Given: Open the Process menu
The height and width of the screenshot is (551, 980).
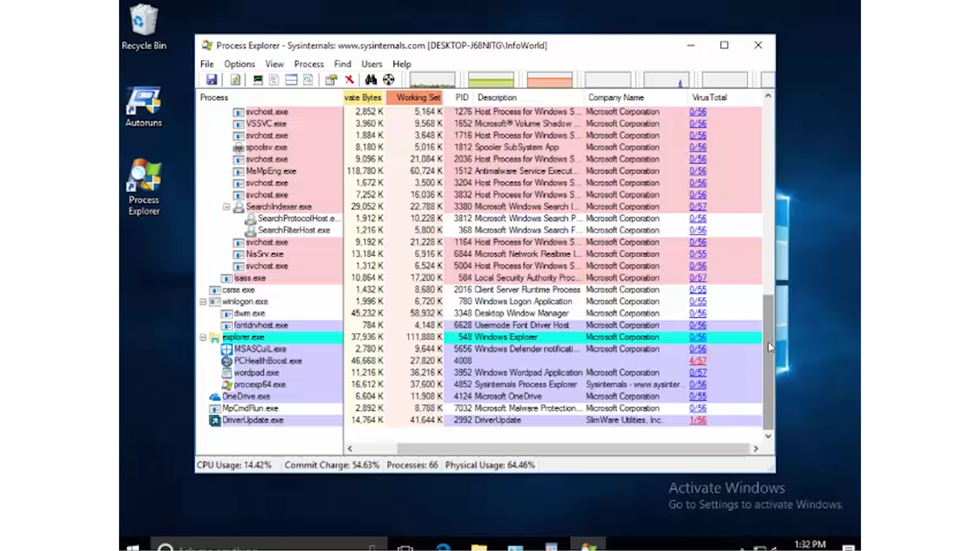Looking at the screenshot, I should click(309, 64).
